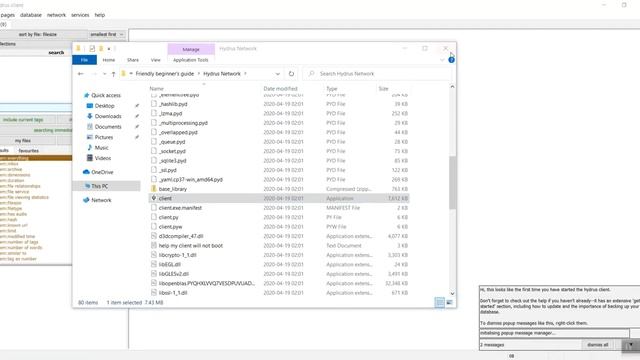Select the client.exe.manifest file

coord(180,208)
